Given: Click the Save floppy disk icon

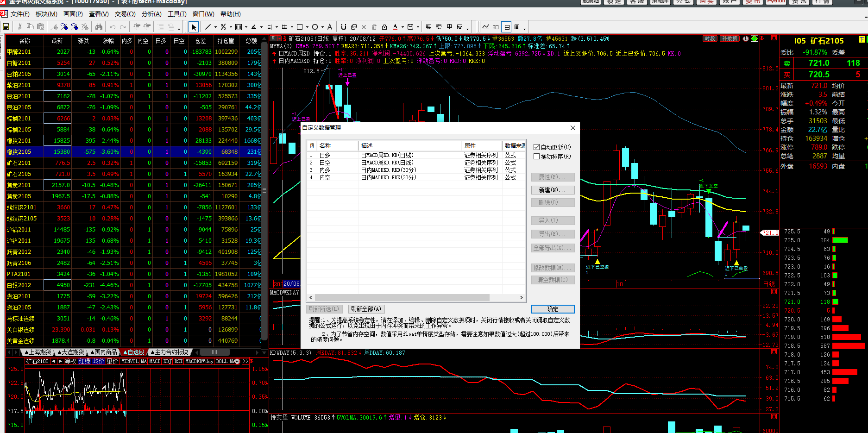Looking at the screenshot, I should point(6,27).
